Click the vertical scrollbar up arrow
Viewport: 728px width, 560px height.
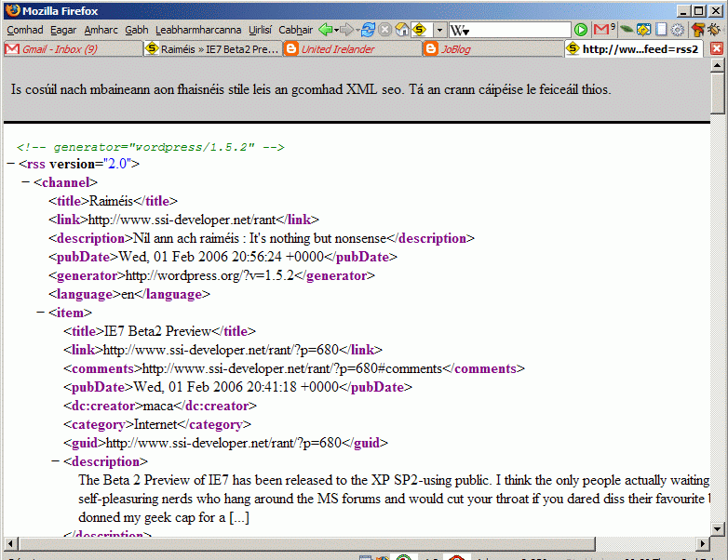tap(718, 65)
